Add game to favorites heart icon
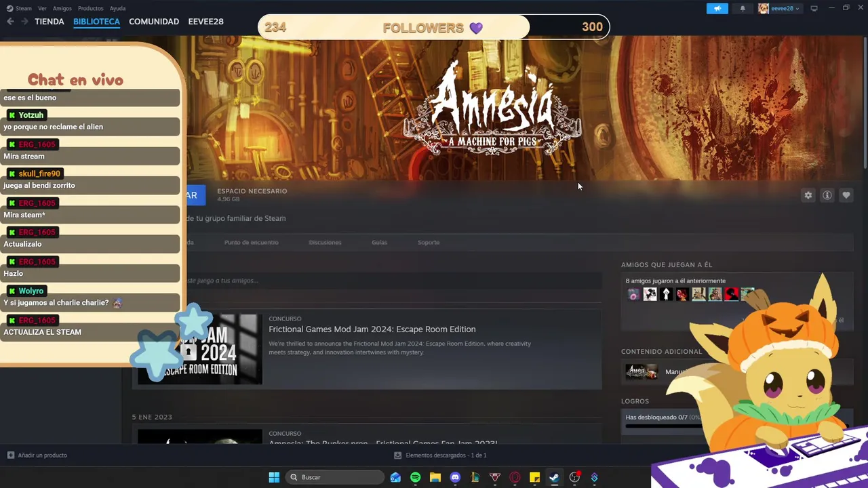The image size is (868, 488). click(x=846, y=195)
